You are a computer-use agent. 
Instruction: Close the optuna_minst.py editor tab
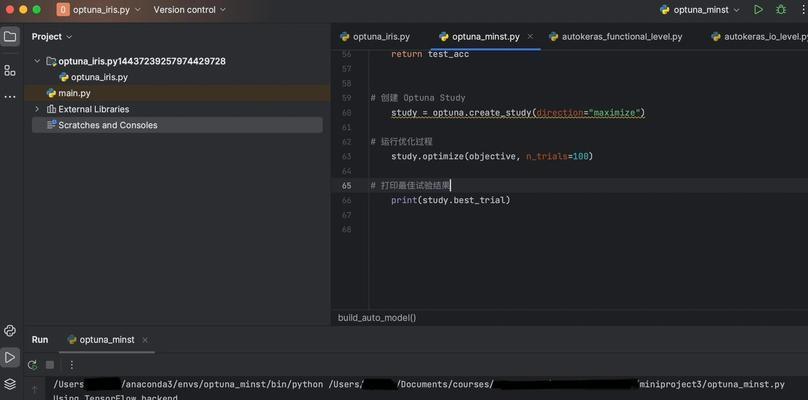point(530,37)
